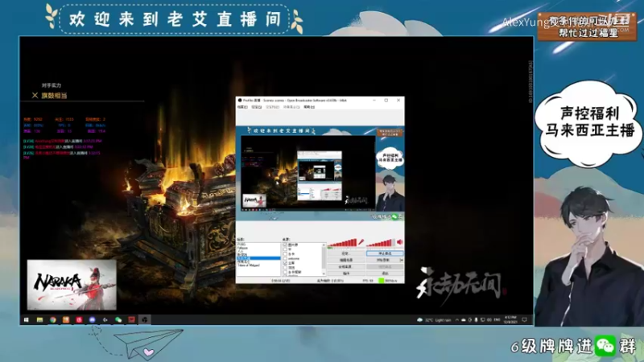Open the second OBS menu 设定
The image size is (644, 362).
pyautogui.click(x=256, y=107)
